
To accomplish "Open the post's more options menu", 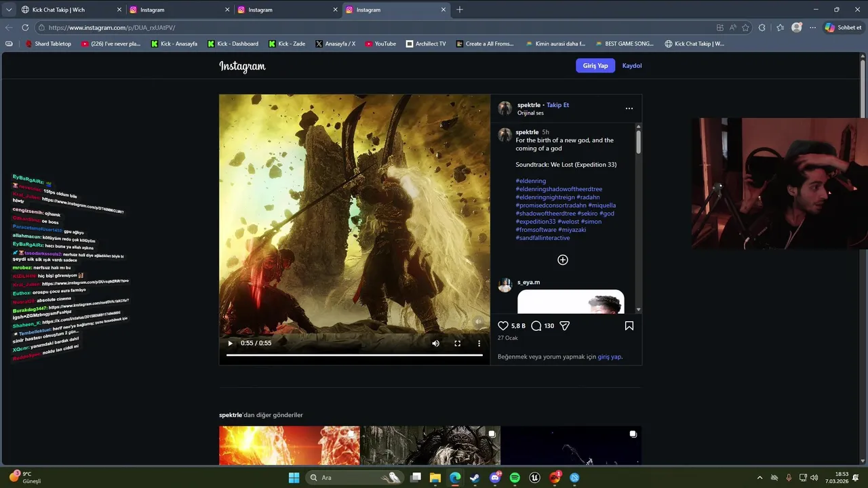I will click(629, 108).
